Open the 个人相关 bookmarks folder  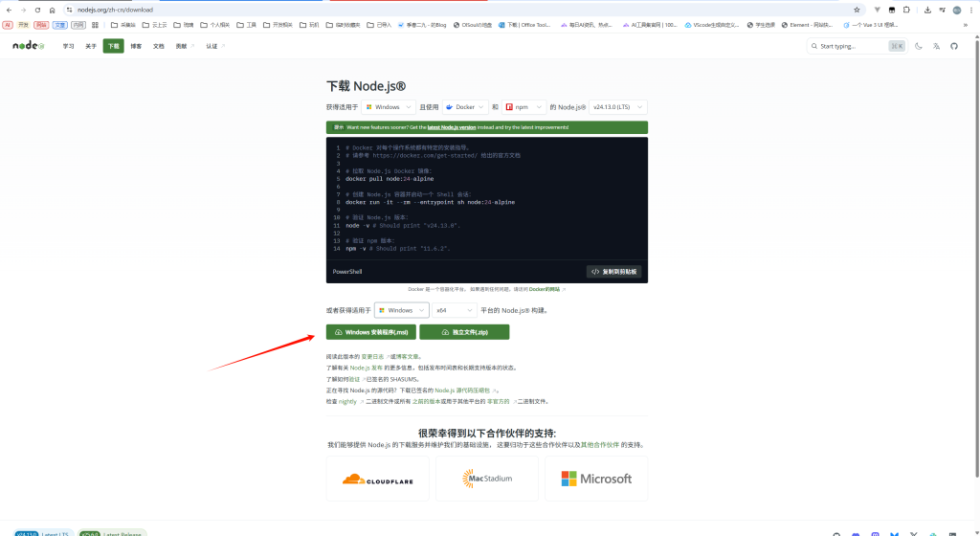coord(214,25)
